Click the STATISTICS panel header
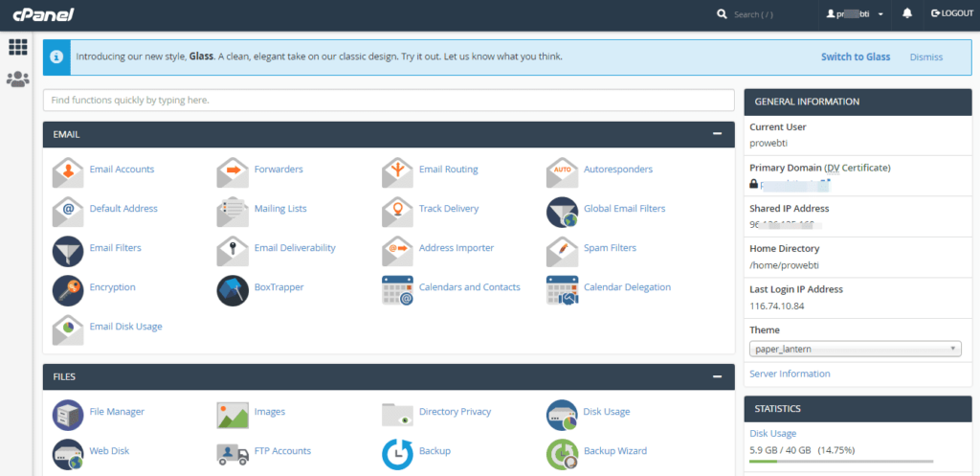Viewport: 980px width, 476px height. click(857, 409)
